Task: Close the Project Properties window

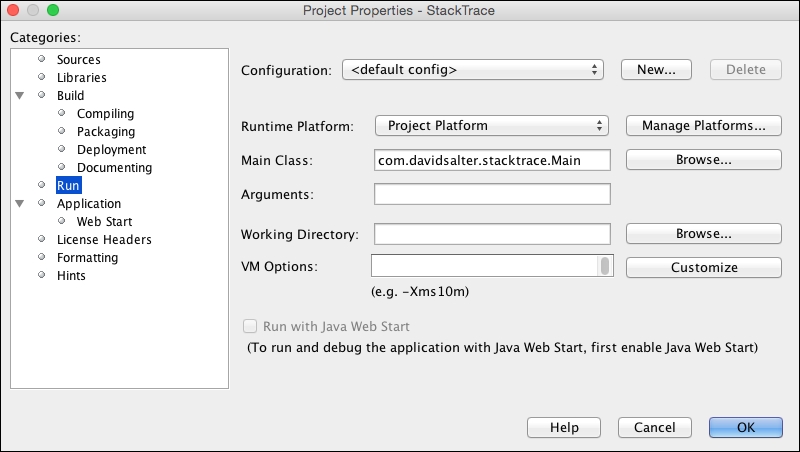Action: (13, 10)
